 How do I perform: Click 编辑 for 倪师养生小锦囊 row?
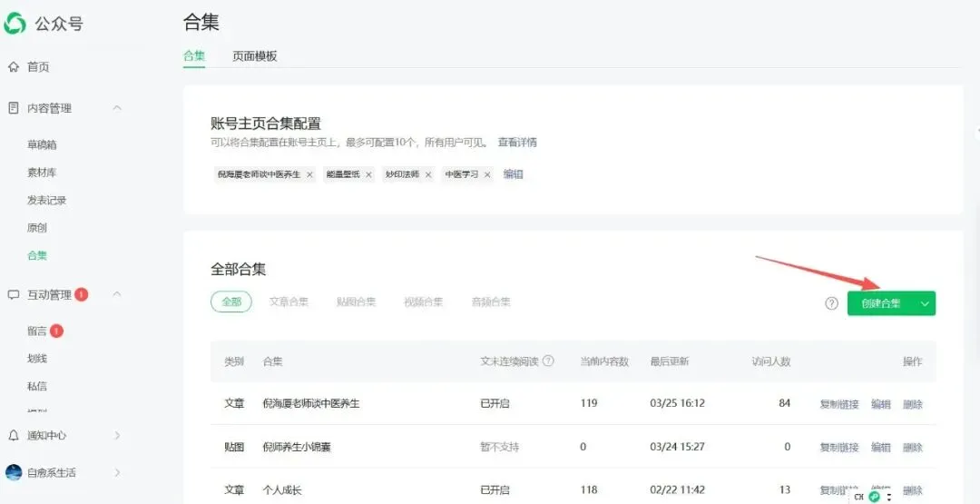coord(881,447)
